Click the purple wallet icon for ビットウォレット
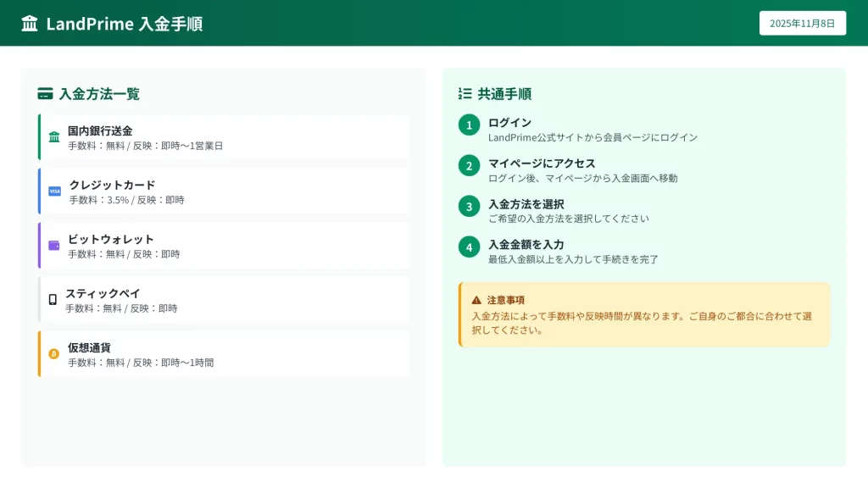868x488 pixels. point(54,246)
